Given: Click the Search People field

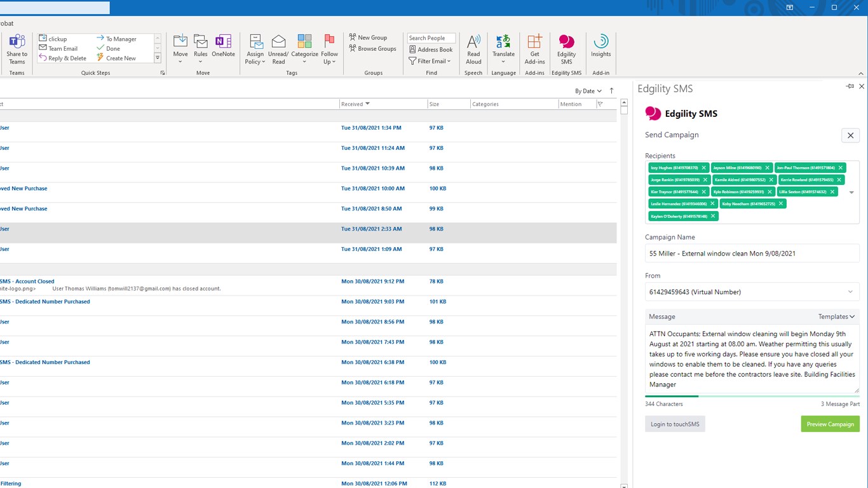Looking at the screenshot, I should (x=431, y=38).
